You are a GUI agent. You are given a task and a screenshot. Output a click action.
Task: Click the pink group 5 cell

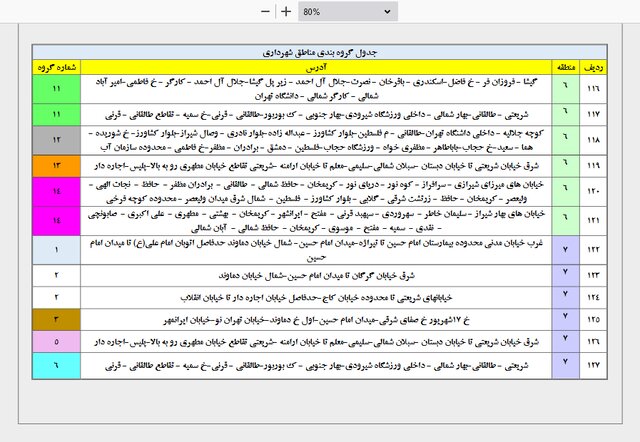click(57, 342)
